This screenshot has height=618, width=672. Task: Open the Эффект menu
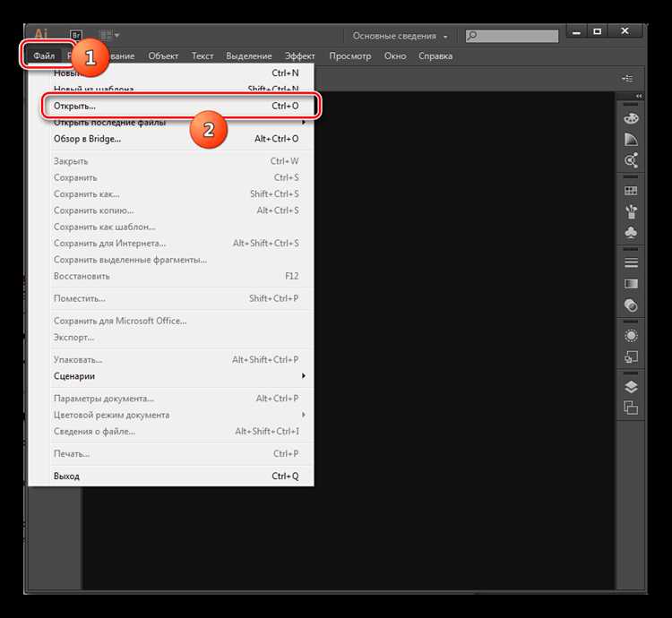300,56
